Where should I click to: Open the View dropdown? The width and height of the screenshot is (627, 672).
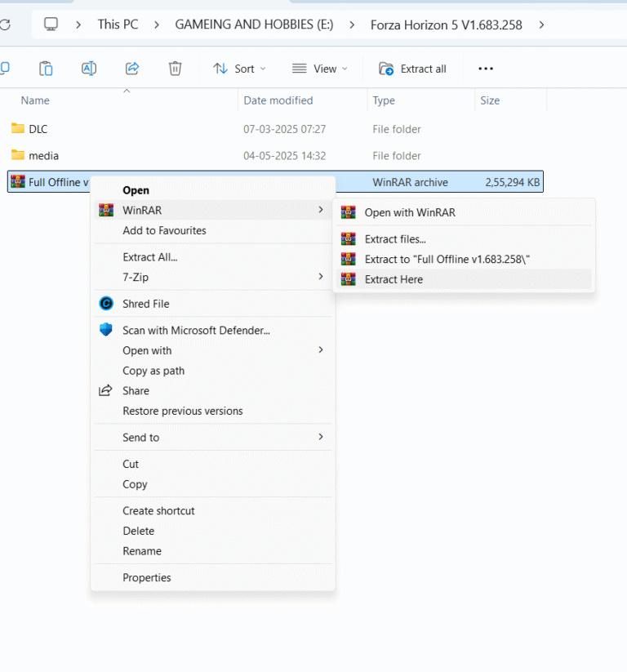(320, 69)
